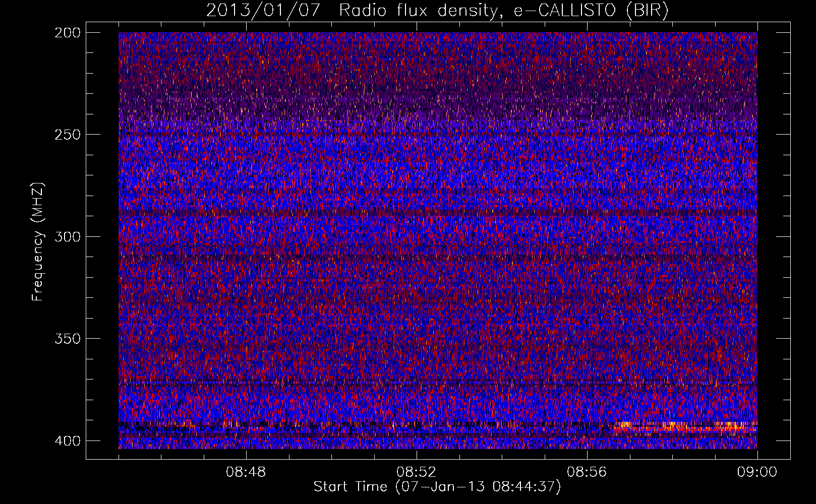Click the 09:00 time tick label
Viewport: 816px width, 504px height.
click(757, 472)
